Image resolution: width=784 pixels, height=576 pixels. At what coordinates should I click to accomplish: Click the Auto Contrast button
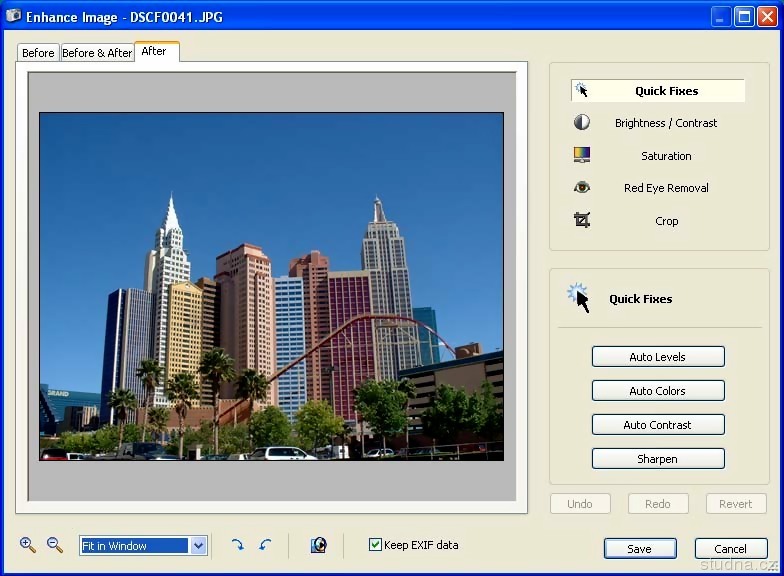658,425
